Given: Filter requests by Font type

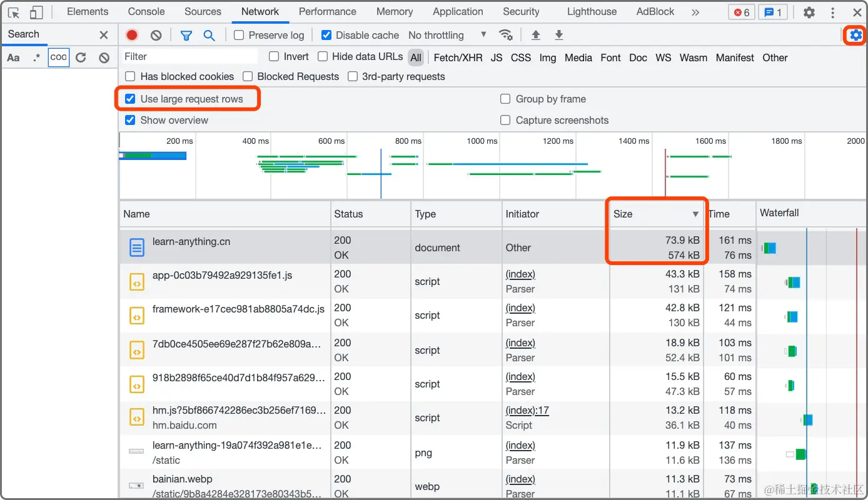Looking at the screenshot, I should 610,57.
